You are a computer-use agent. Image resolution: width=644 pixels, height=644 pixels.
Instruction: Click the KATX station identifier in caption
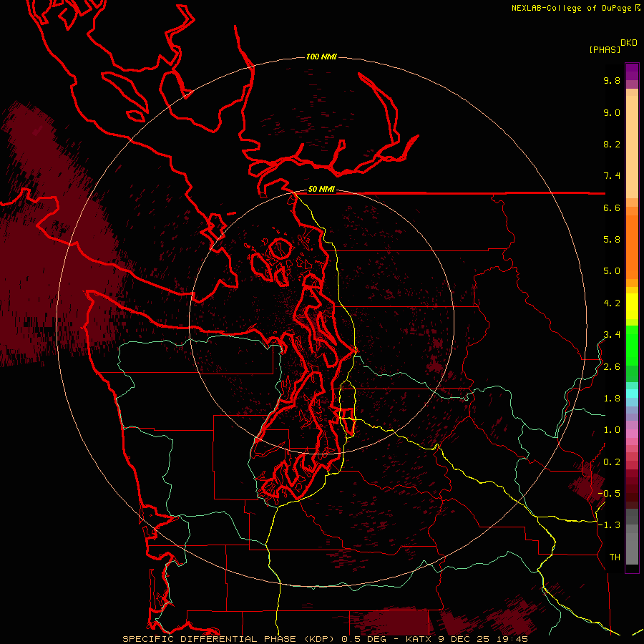point(420,639)
